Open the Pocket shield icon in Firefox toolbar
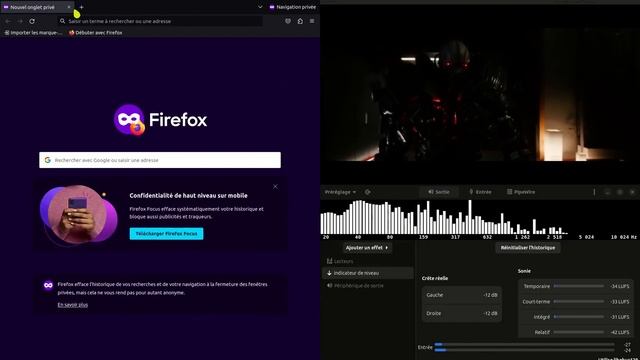This screenshot has height=360, width=640. pos(288,21)
